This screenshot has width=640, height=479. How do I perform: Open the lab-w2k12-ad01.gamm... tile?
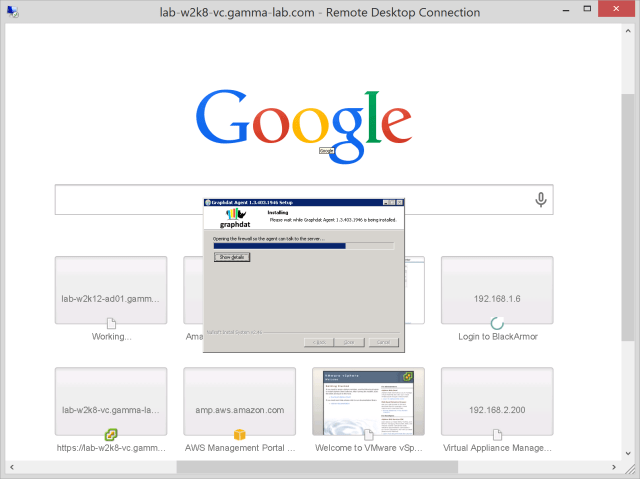[x=111, y=290]
